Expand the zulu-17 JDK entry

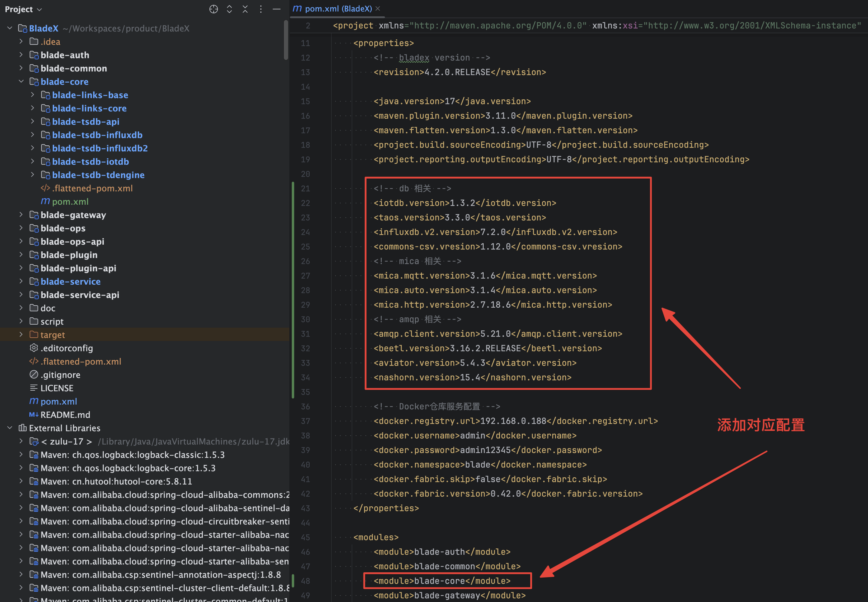click(x=21, y=441)
